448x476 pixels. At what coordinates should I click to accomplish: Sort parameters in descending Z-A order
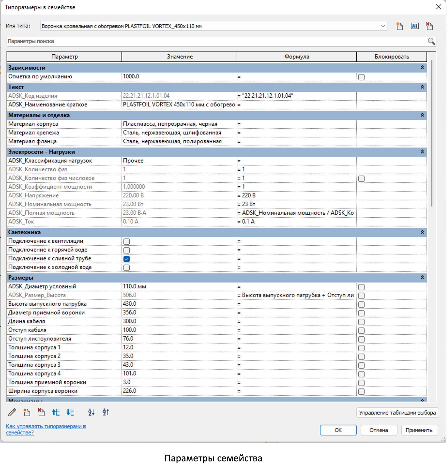pos(106,412)
